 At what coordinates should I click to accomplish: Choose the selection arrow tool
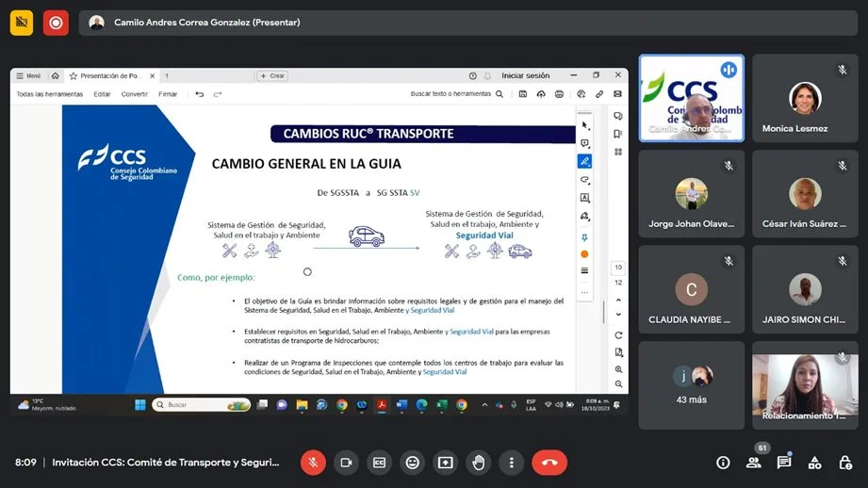coord(585,125)
